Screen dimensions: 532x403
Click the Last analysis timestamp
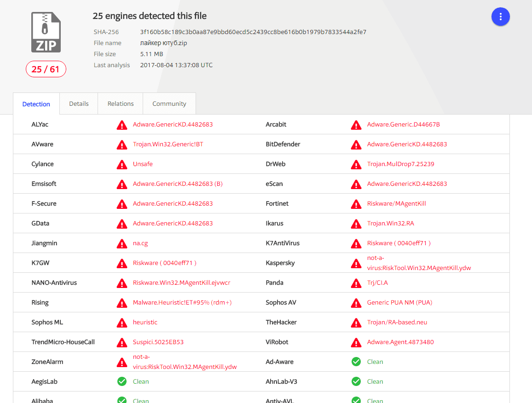[176, 65]
